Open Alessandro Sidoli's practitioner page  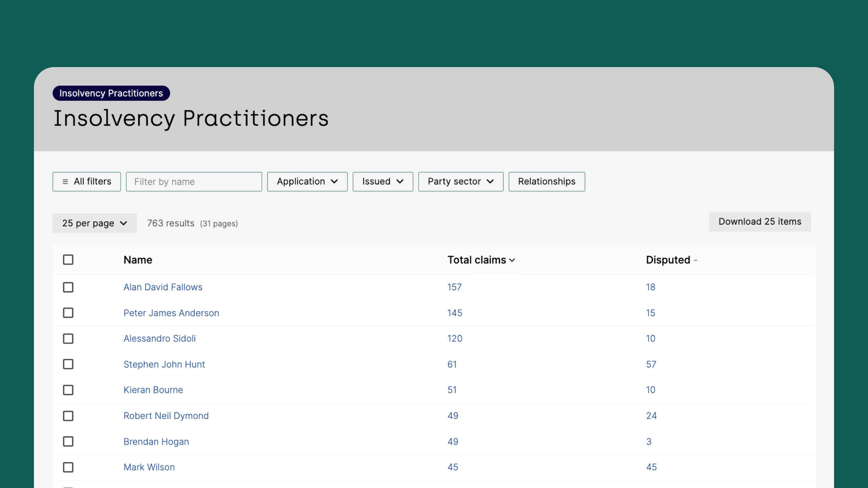pyautogui.click(x=159, y=338)
